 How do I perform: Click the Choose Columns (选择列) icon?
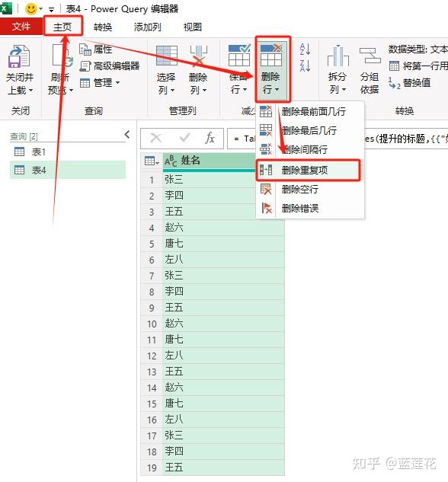[167, 56]
